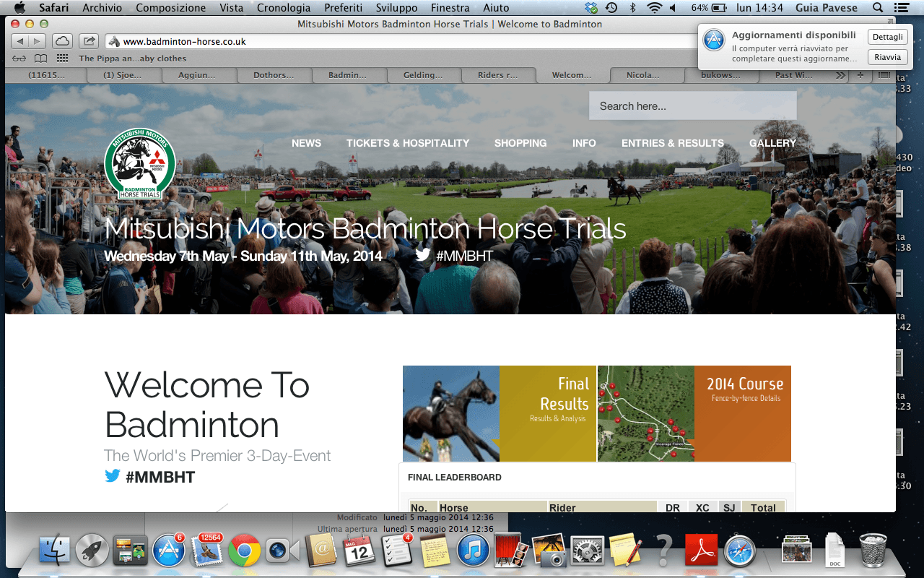Open Spotlight search magnifier icon
The width and height of the screenshot is (924, 578).
click(878, 8)
